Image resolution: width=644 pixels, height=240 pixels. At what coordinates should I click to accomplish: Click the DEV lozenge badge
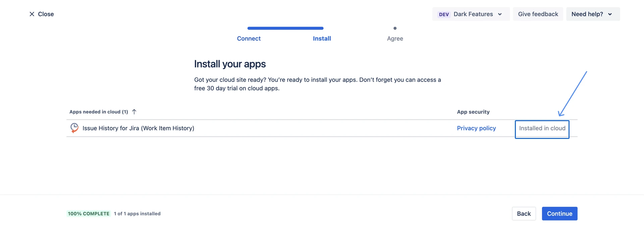click(444, 14)
